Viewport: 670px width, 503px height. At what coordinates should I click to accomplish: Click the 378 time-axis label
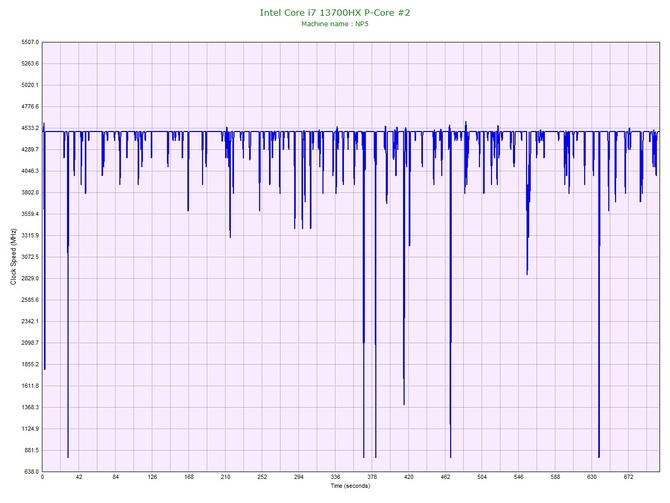coord(372,477)
